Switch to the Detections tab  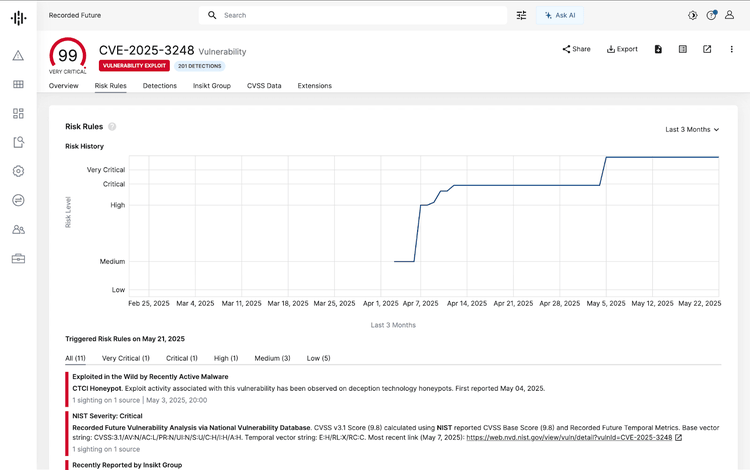[160, 86]
